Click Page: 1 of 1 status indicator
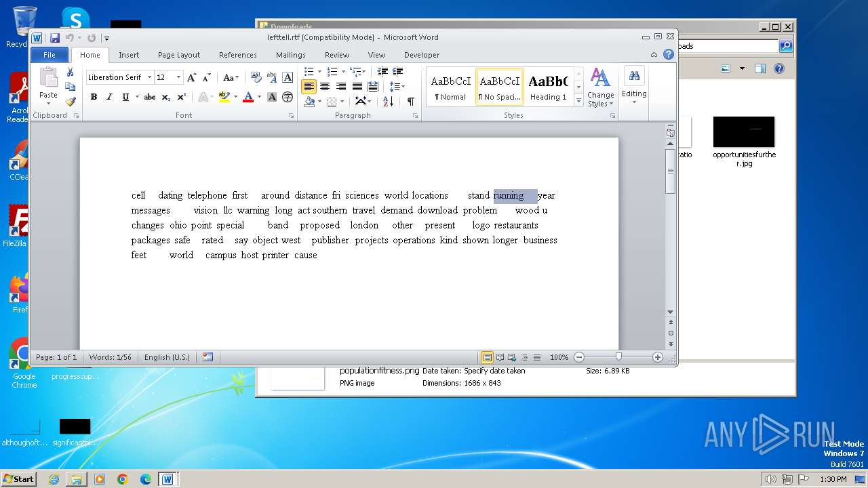Image resolution: width=868 pixels, height=488 pixels. pyautogui.click(x=56, y=357)
